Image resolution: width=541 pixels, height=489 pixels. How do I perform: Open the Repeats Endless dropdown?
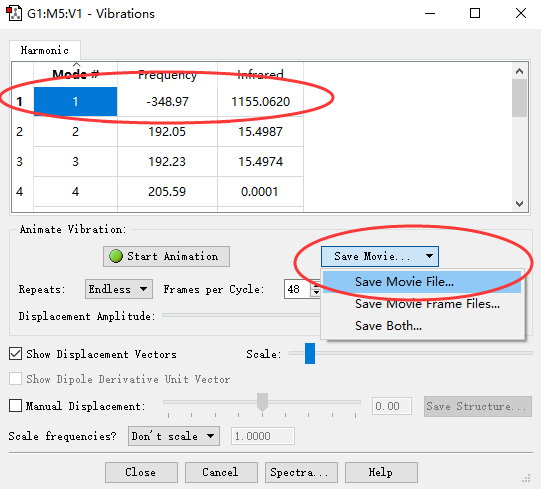(119, 289)
